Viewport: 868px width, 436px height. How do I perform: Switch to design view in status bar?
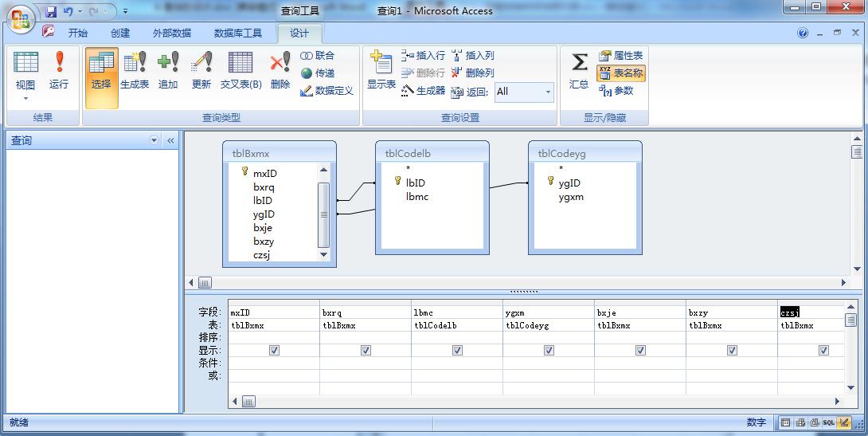click(843, 422)
